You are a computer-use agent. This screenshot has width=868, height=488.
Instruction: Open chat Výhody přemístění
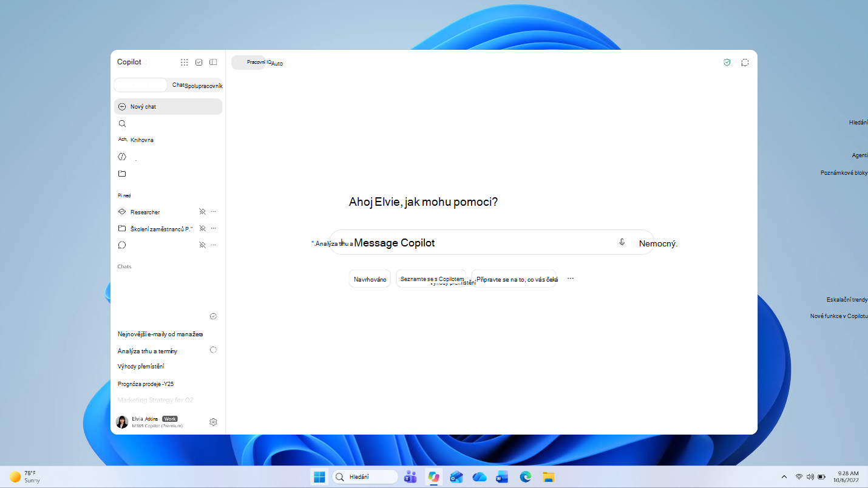pos(141,367)
